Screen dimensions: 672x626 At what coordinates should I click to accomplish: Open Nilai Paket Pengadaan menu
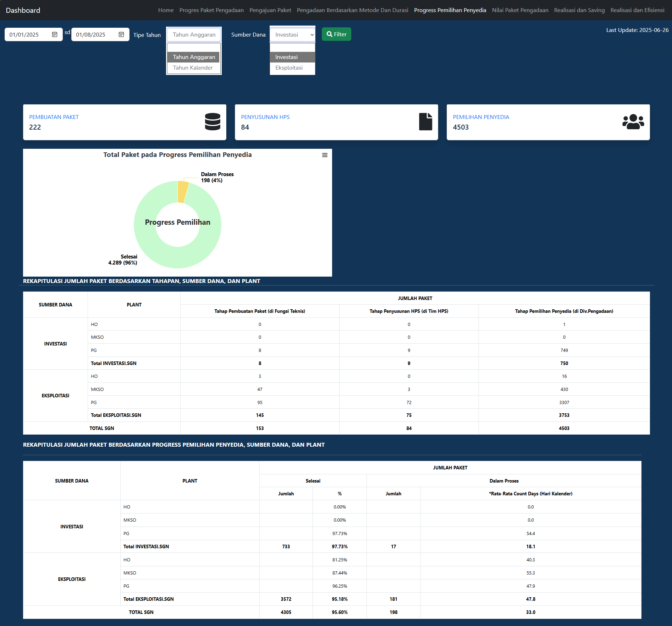point(520,10)
